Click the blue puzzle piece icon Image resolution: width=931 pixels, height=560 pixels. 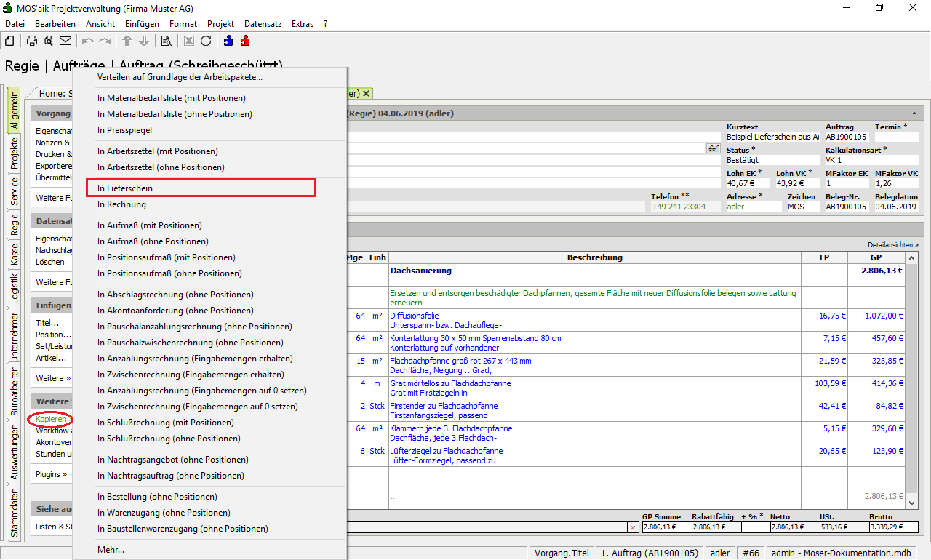[x=228, y=41]
